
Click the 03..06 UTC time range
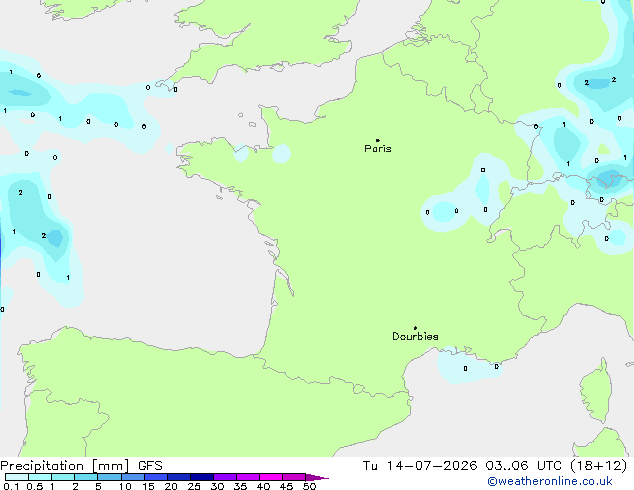tap(524, 466)
